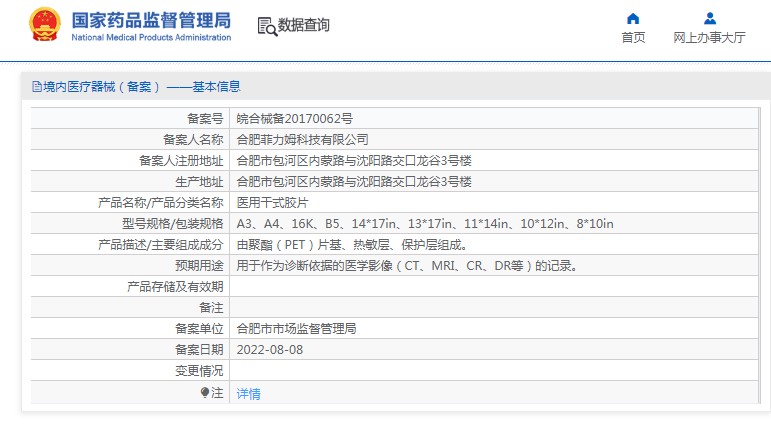This screenshot has height=426, width=771.
Task: Click the section header 境内医疗器械（备案）——基本信息
Action: pyautogui.click(x=142, y=87)
